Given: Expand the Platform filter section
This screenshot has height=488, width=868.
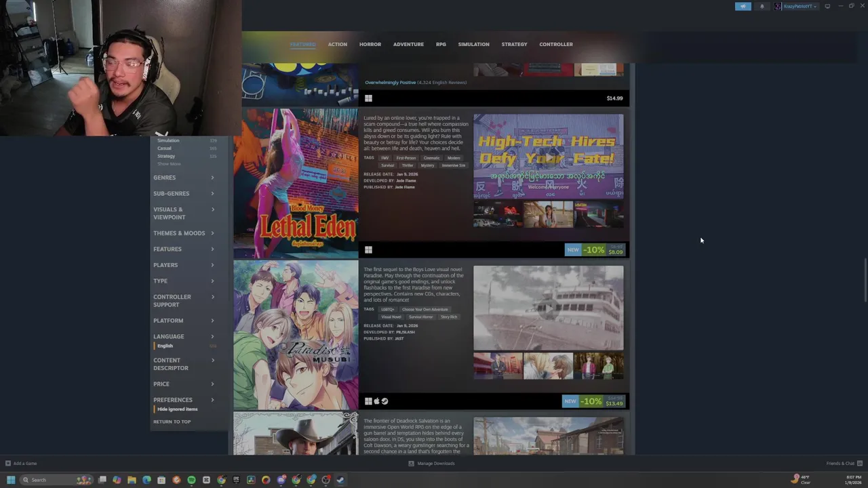Looking at the screenshot, I should (184, 321).
